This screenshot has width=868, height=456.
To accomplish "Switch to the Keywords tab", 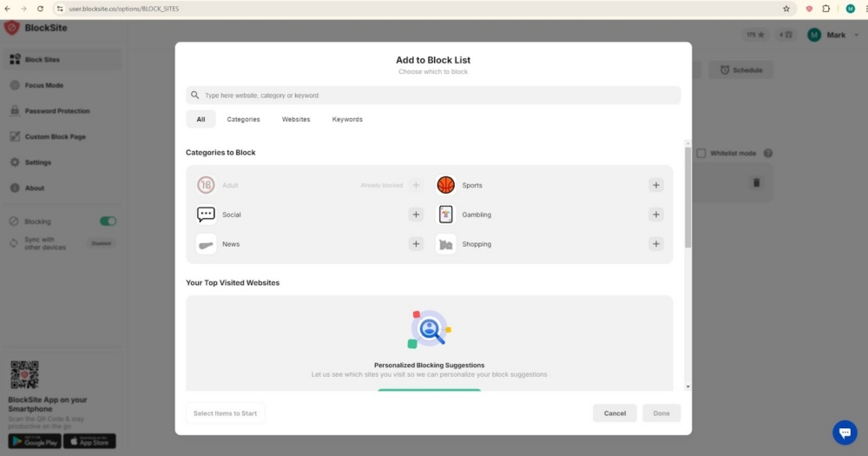I will (347, 119).
